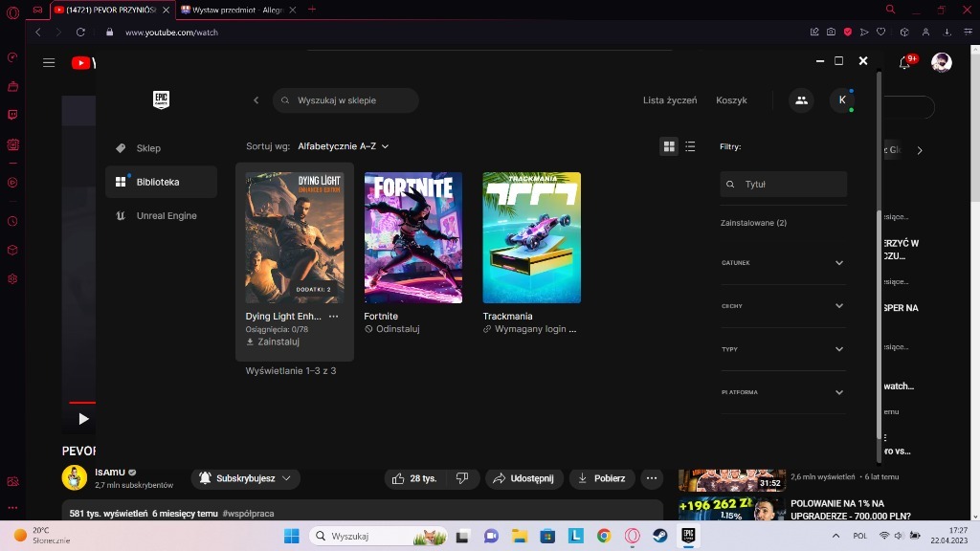Open the Epic Games friends list icon

pos(801,99)
